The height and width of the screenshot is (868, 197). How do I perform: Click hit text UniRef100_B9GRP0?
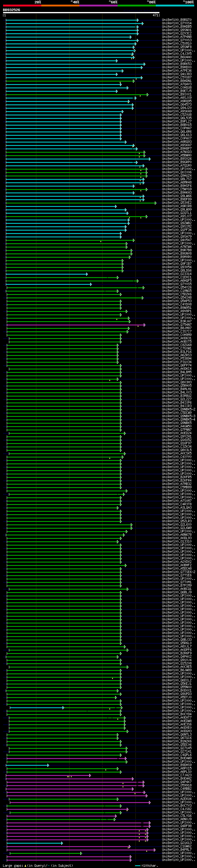[x=177, y=162]
